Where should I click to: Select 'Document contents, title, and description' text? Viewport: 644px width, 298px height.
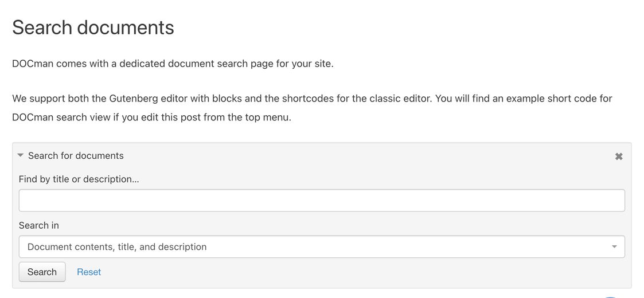pyautogui.click(x=117, y=246)
